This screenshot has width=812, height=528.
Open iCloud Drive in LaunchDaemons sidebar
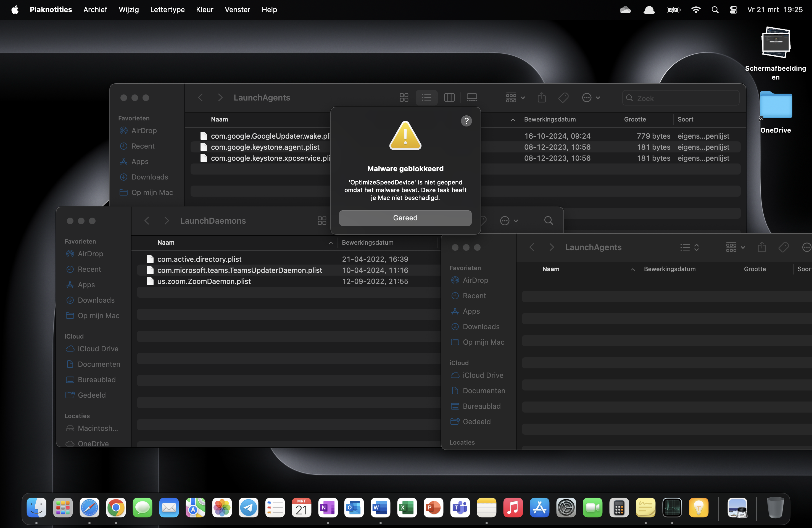click(98, 349)
